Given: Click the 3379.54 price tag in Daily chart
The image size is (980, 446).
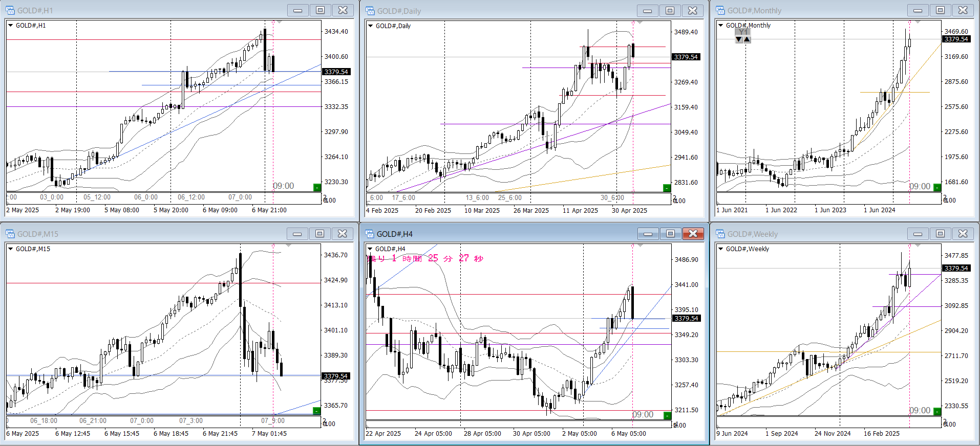Looking at the screenshot, I should tap(686, 57).
